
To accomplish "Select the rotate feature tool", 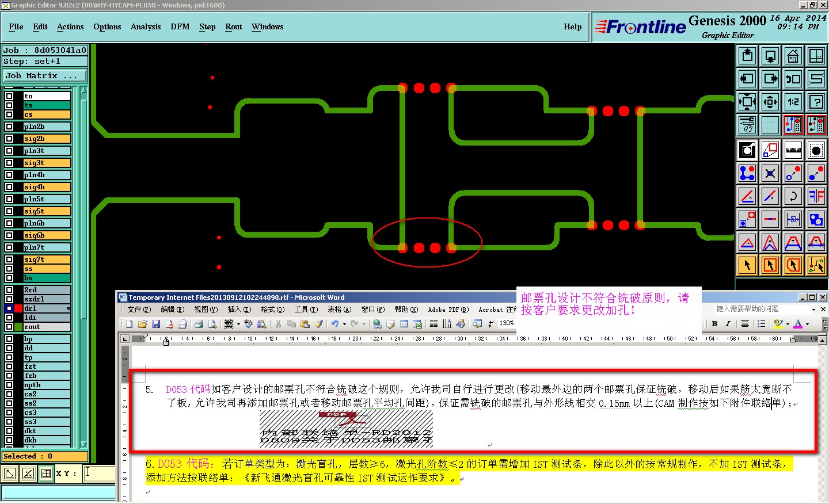I will [x=793, y=196].
